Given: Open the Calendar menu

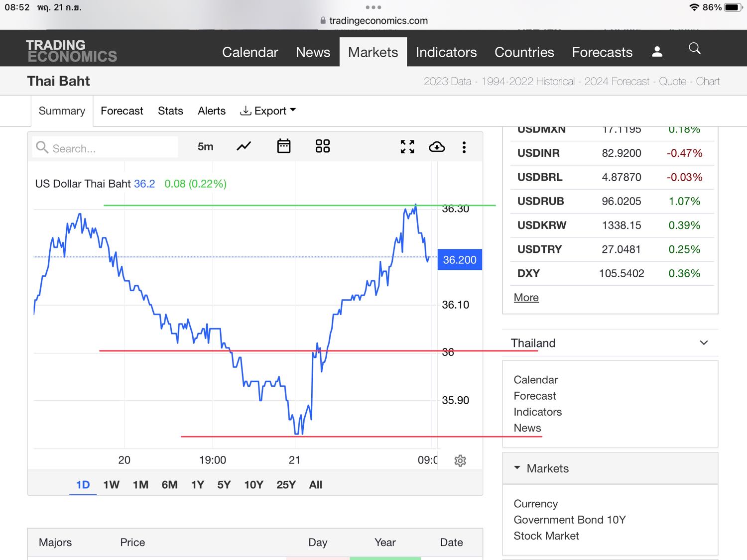Looking at the screenshot, I should pos(250,52).
